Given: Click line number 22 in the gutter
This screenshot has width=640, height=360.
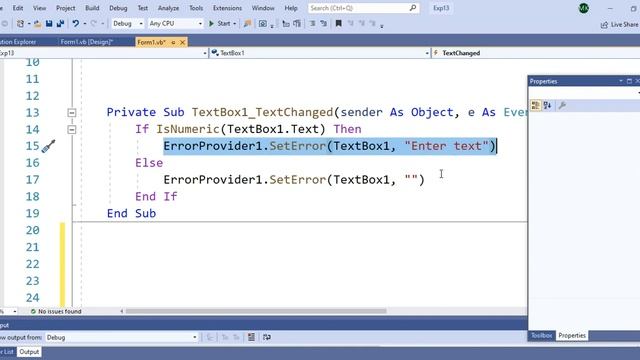Looking at the screenshot, I should pyautogui.click(x=33, y=264).
